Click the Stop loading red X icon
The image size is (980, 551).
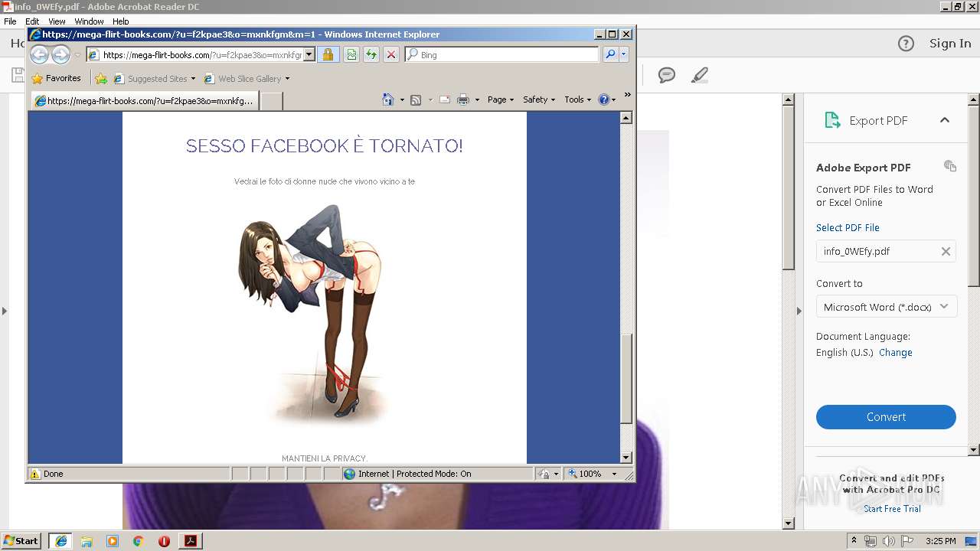[391, 54]
